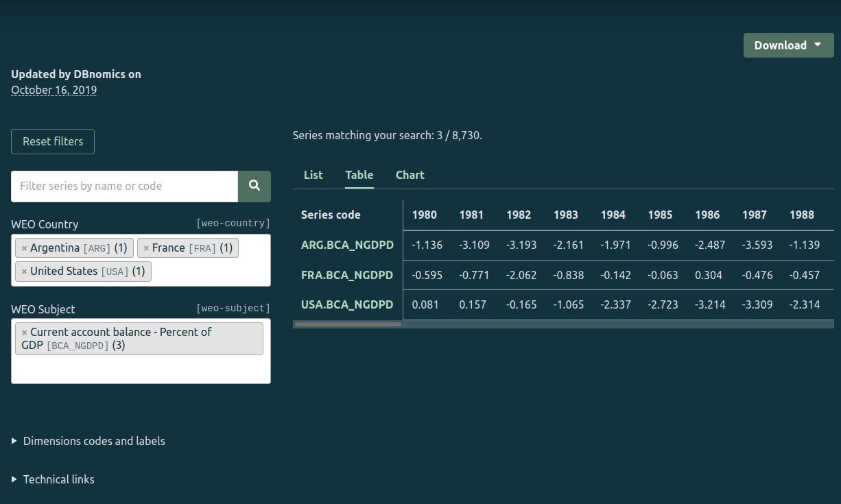Open the Download dropdown menu
Viewport: 841px width, 504px height.
point(788,45)
